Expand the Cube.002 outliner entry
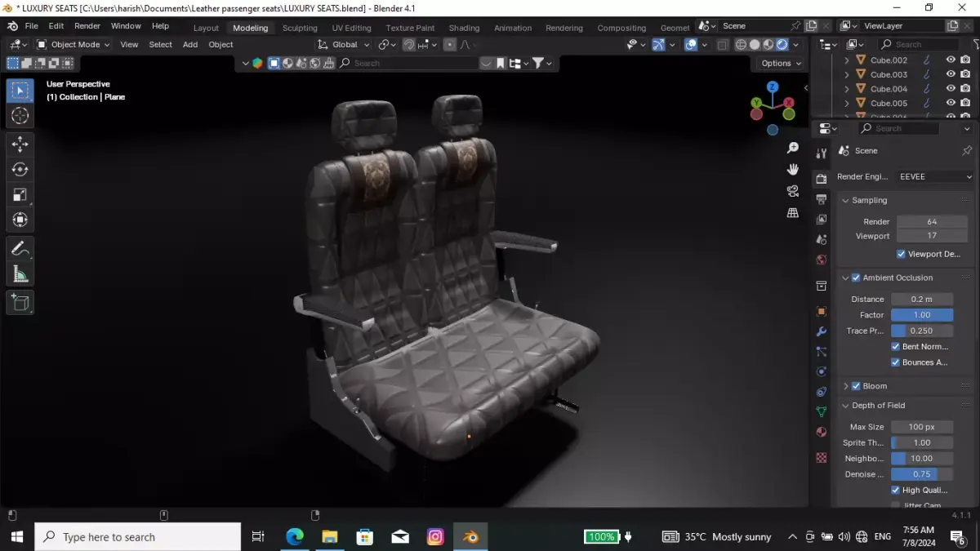980x551 pixels. click(x=846, y=60)
